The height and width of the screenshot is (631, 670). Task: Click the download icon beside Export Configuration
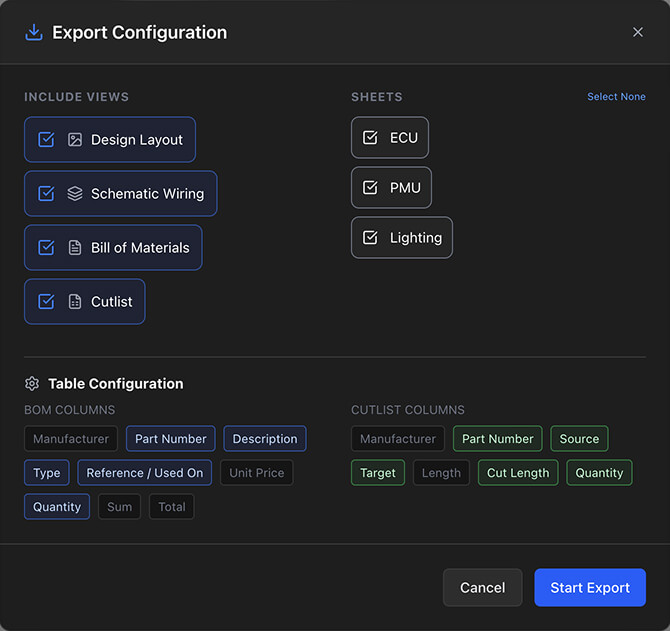[x=34, y=32]
